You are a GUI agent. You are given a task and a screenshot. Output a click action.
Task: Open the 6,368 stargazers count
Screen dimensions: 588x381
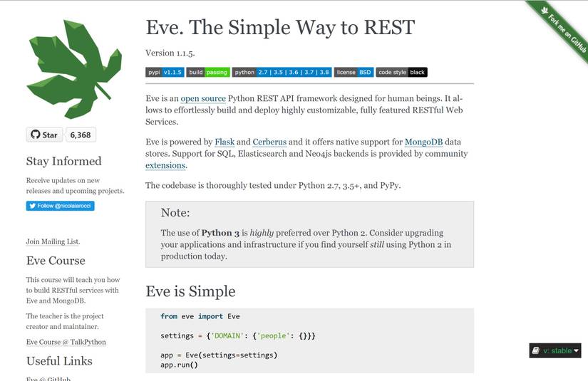tap(81, 135)
